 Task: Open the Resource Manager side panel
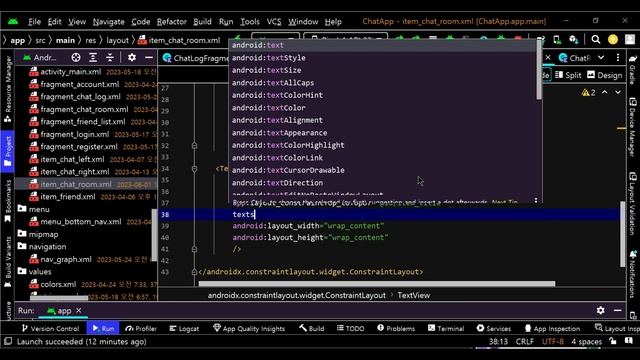tap(8, 89)
